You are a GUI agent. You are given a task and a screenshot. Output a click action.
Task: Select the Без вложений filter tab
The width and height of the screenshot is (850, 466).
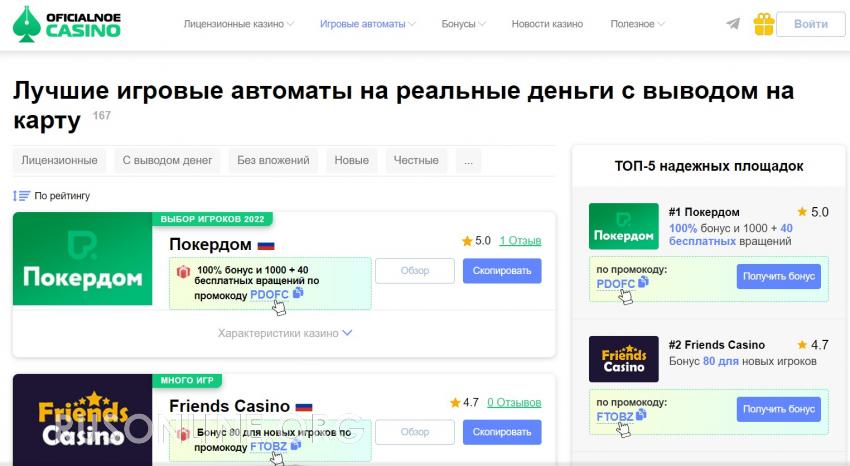273,160
